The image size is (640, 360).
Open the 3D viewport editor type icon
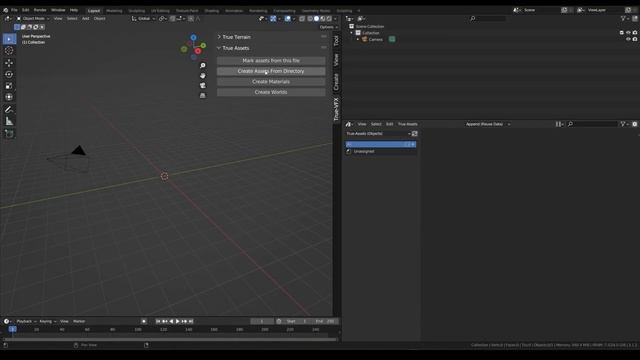click(x=7, y=18)
